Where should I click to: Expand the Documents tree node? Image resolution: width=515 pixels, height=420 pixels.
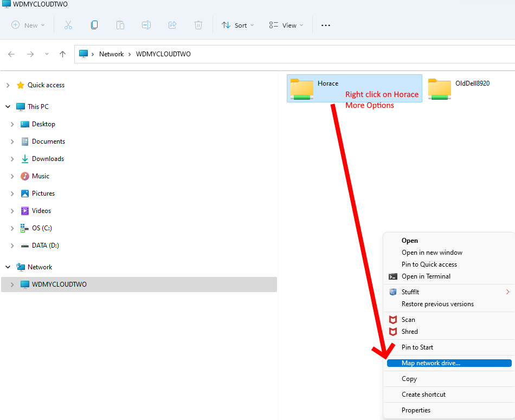[x=12, y=141]
